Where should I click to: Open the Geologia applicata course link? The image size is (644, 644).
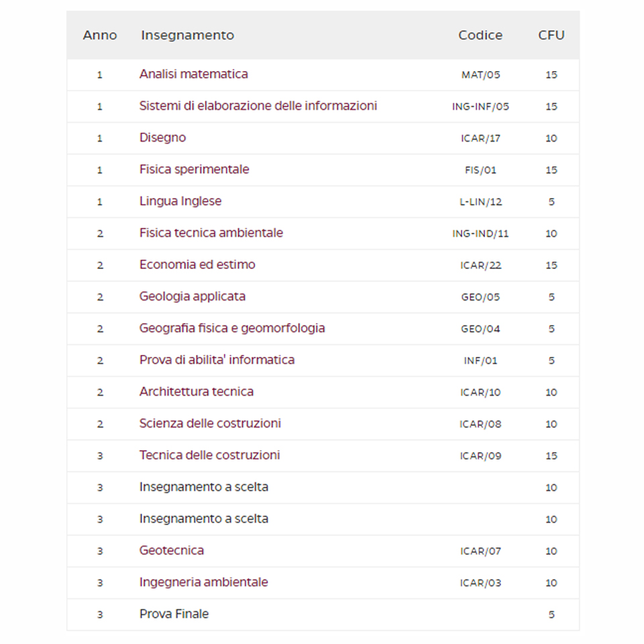tap(193, 297)
